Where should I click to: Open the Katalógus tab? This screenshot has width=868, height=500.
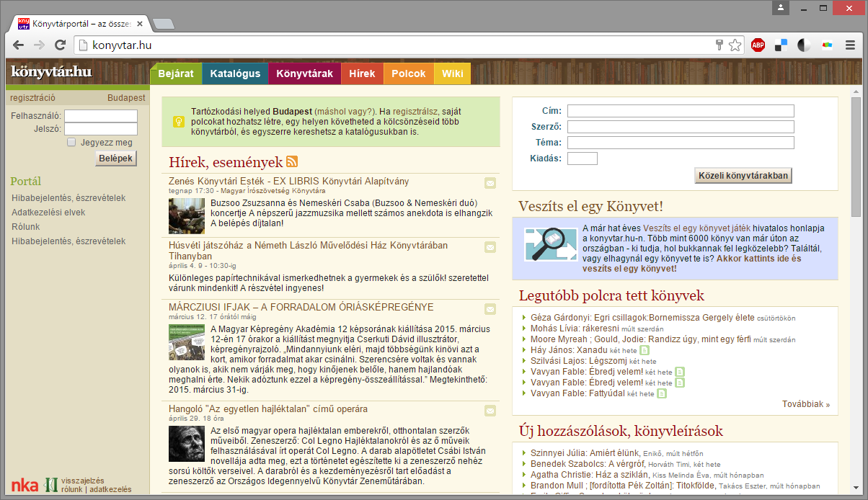[x=235, y=73]
